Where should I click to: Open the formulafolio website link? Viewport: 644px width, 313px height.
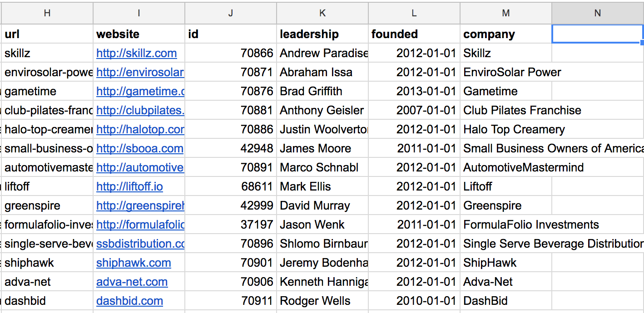tap(140, 225)
